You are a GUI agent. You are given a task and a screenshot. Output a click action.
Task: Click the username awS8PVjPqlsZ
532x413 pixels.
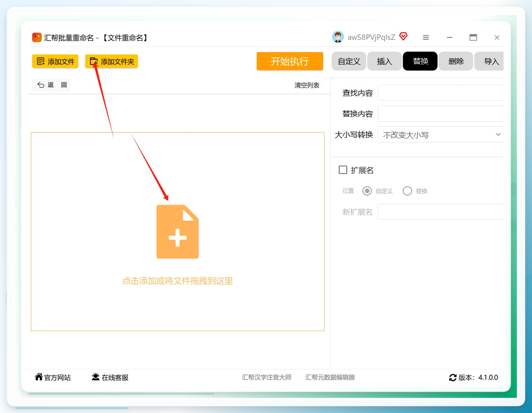pos(371,37)
